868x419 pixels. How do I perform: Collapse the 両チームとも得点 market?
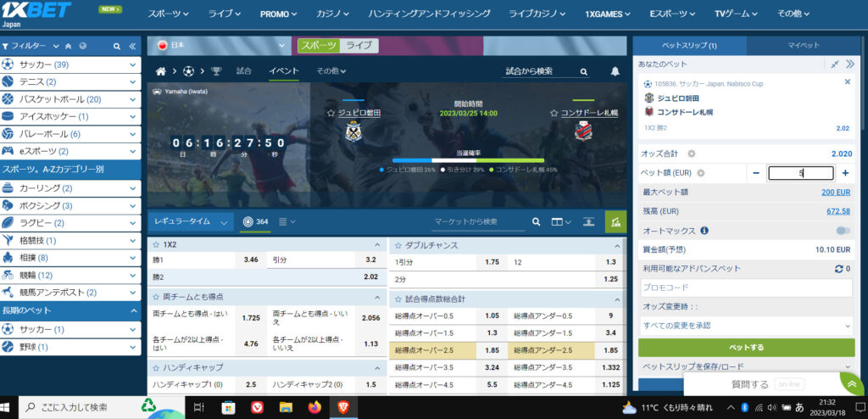[x=377, y=297]
